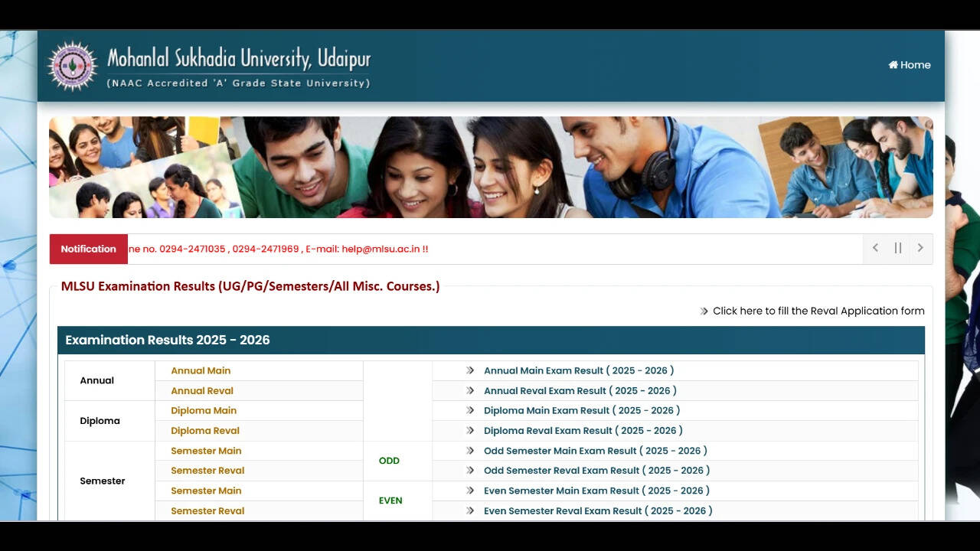Screen dimensions: 980x551
Task: Open Diploma Main Exam Result 2025 - 2026
Action: point(582,410)
